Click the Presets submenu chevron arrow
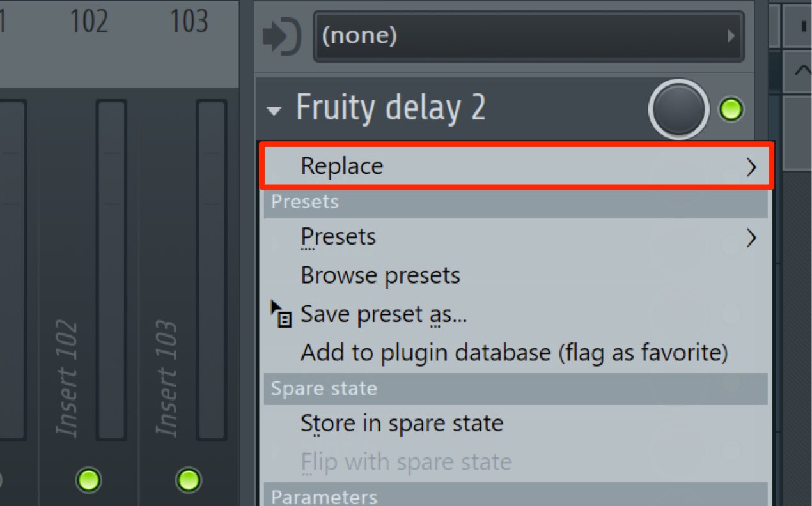The height and width of the screenshot is (506, 812). click(751, 238)
